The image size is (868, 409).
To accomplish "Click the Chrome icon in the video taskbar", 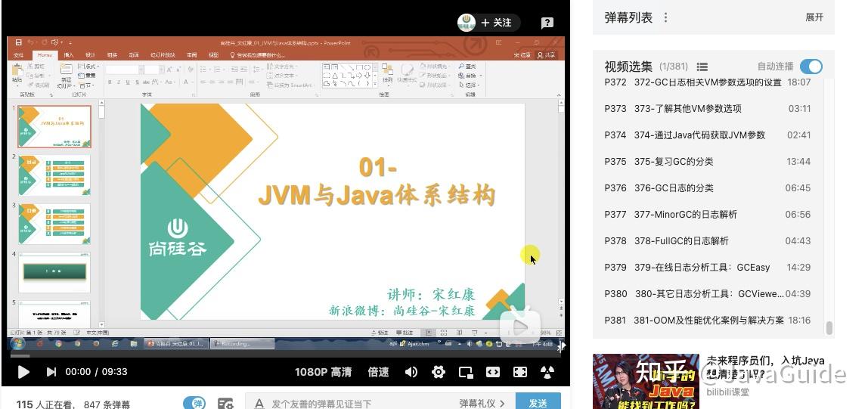I will click(x=58, y=344).
